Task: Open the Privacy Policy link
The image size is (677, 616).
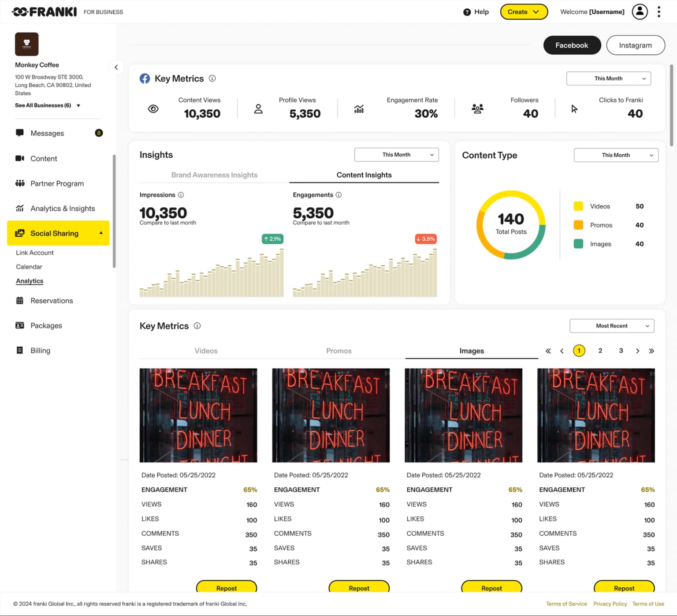Action: pyautogui.click(x=610, y=604)
